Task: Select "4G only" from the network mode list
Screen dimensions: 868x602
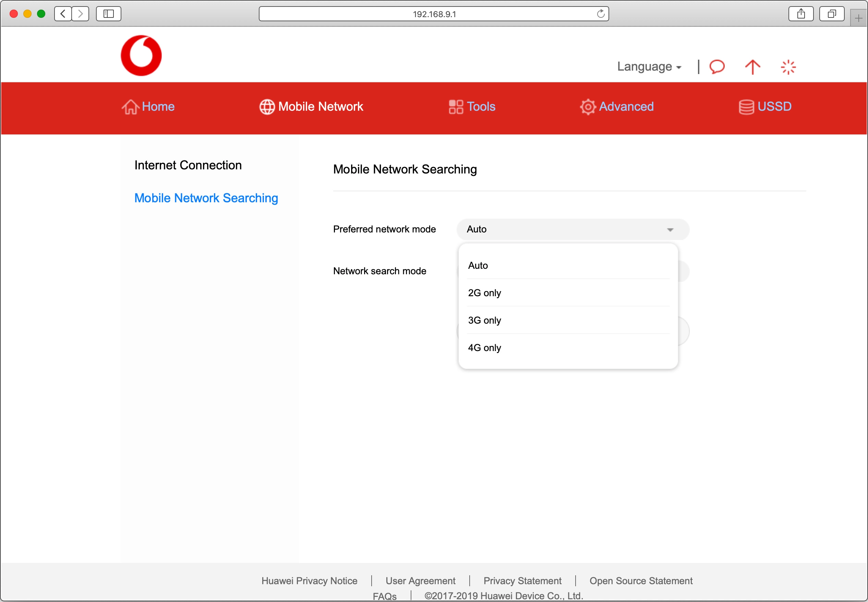Action: [484, 347]
